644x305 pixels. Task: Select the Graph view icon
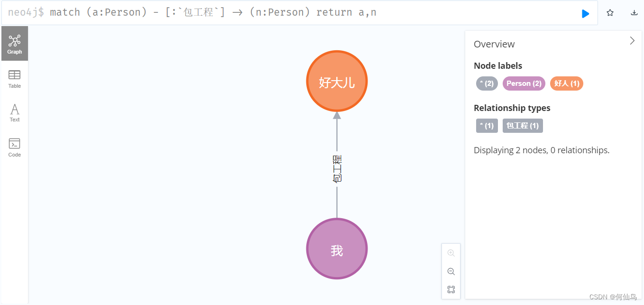(14, 43)
